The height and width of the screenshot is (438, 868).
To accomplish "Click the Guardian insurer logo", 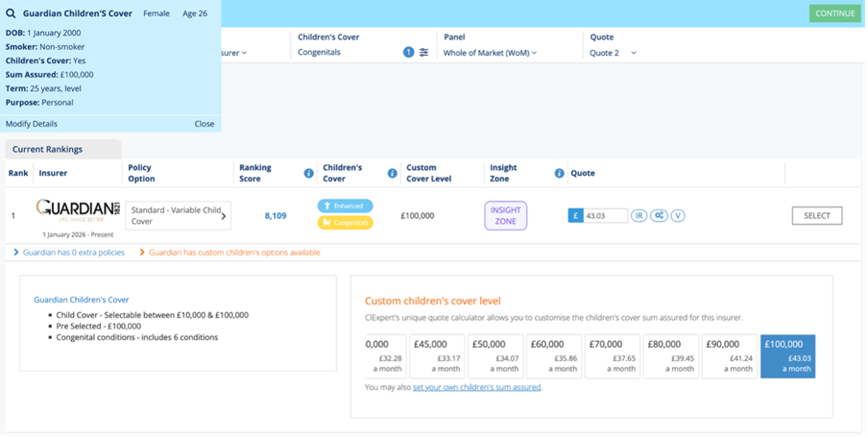I will (x=78, y=210).
